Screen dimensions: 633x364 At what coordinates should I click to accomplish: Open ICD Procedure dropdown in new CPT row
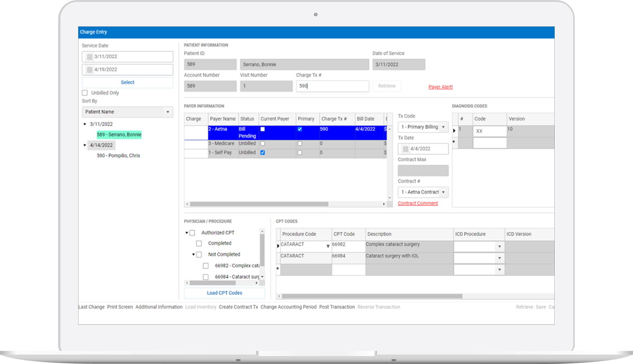click(499, 270)
